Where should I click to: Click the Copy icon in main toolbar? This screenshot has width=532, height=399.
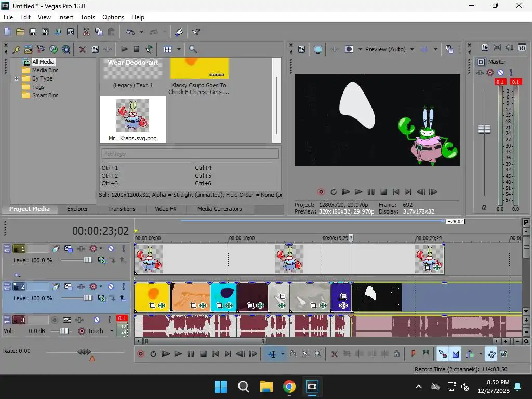click(99, 32)
